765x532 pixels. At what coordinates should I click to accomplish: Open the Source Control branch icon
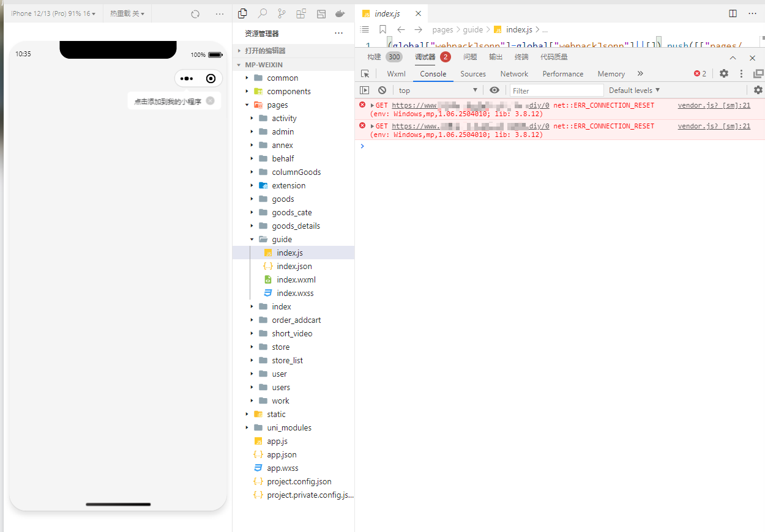[282, 13]
